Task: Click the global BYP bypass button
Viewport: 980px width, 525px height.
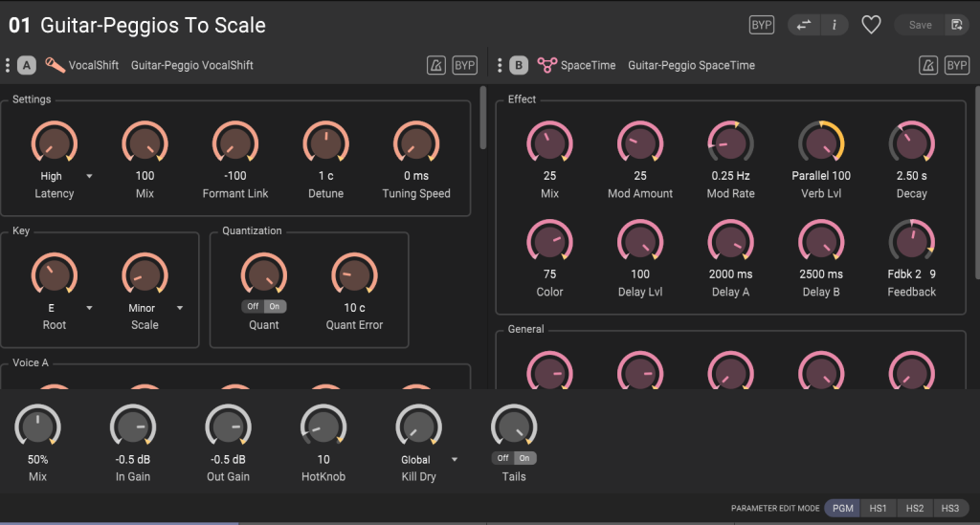Action: (x=761, y=25)
